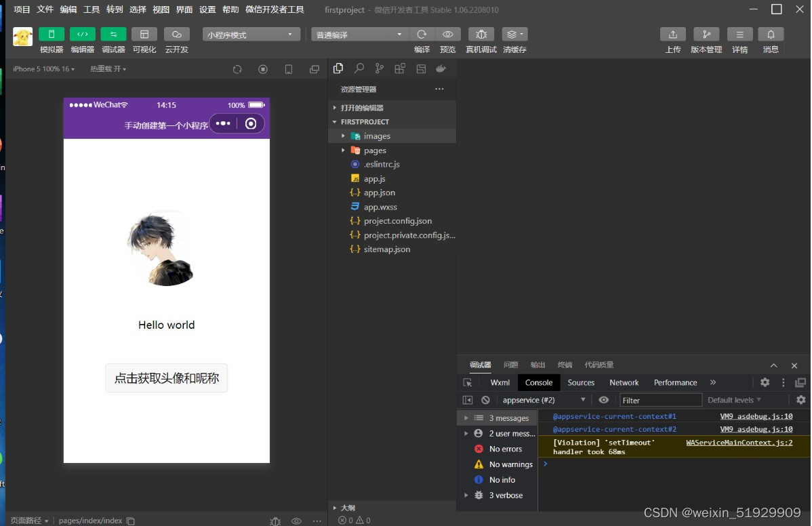
Task: Click the mini program capsule menu dots
Action: tap(223, 123)
